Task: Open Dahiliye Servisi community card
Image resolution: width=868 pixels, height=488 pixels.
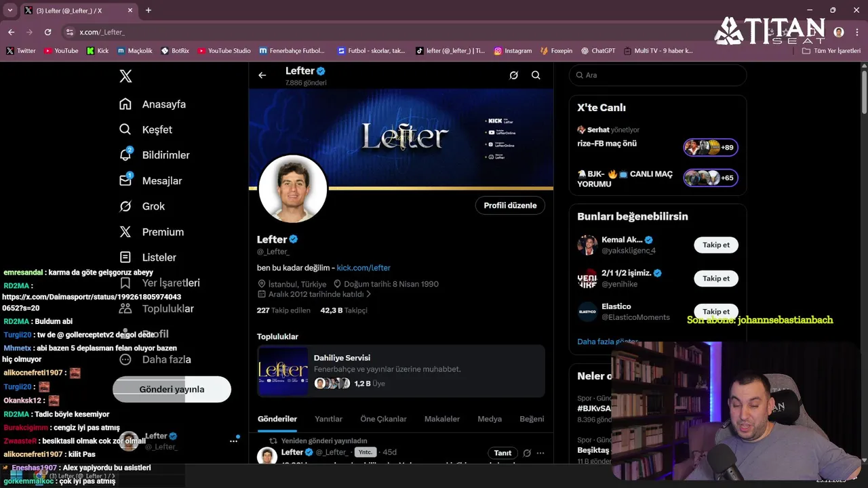Action: [401, 371]
